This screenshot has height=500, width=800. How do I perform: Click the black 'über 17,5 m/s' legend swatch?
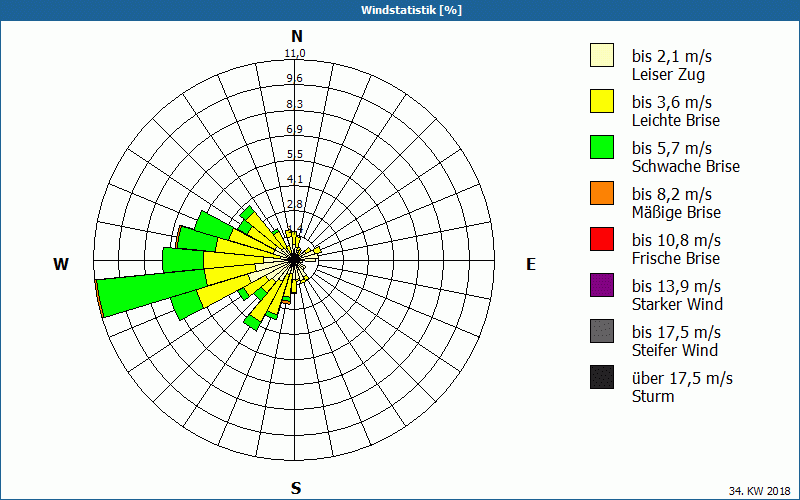(602, 377)
